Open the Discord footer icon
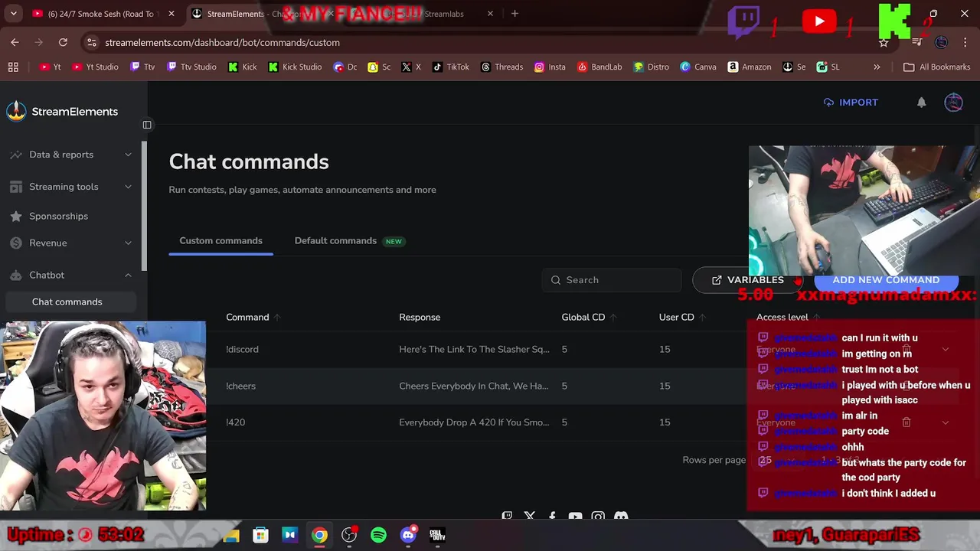 coord(621,517)
